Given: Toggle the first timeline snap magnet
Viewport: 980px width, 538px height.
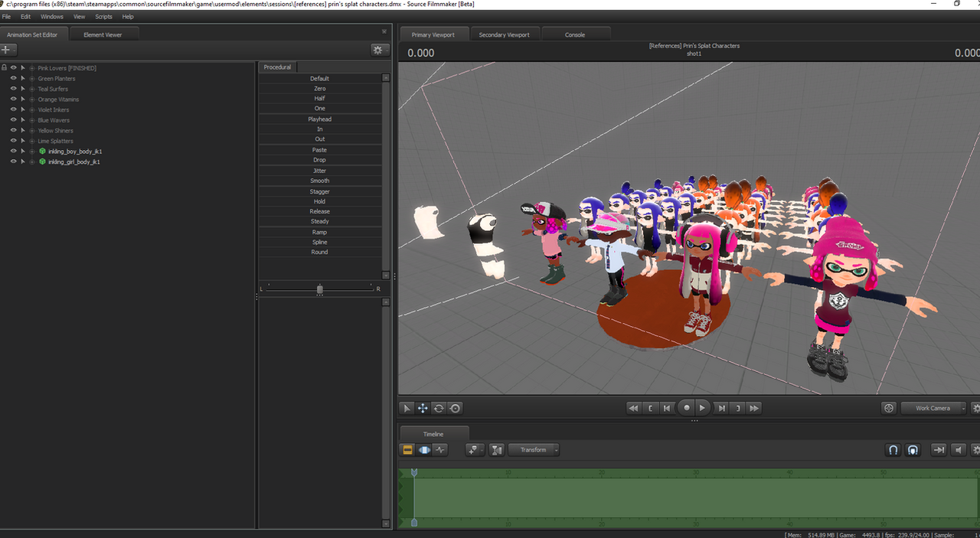Looking at the screenshot, I should 893,450.
